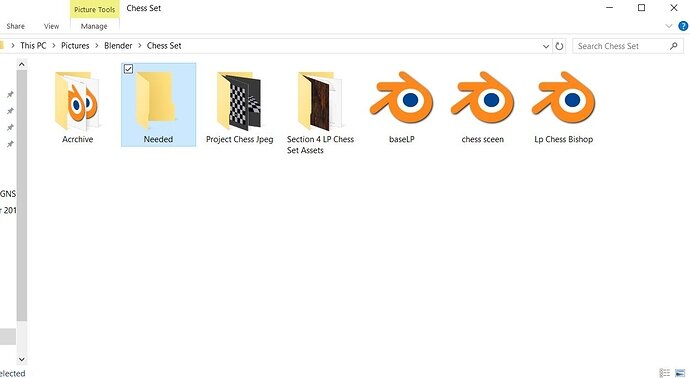Switch to details view layout
690x378 pixels.
[664, 373]
